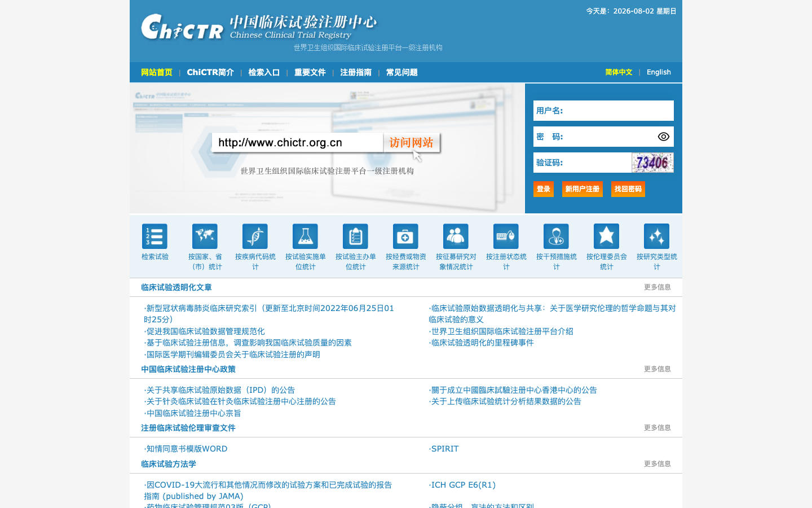Open the 检索试验 search trials icon
Image resolution: width=812 pixels, height=508 pixels.
point(155,237)
